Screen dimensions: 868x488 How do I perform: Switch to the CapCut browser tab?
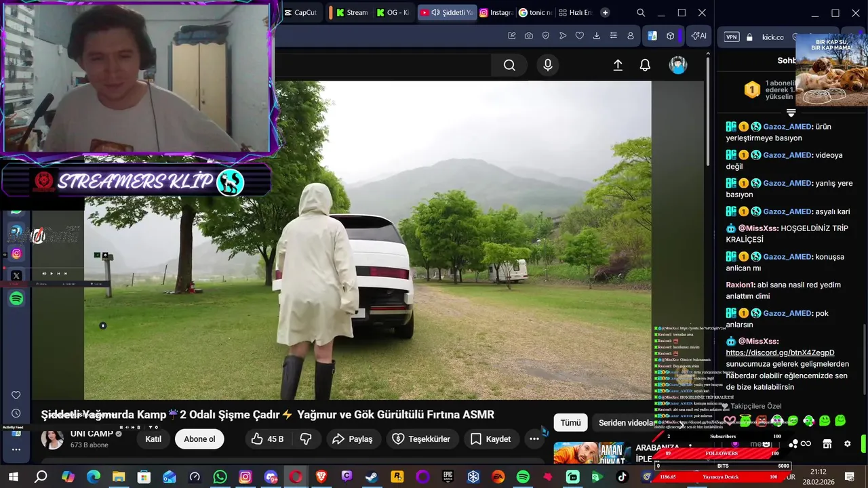click(300, 13)
